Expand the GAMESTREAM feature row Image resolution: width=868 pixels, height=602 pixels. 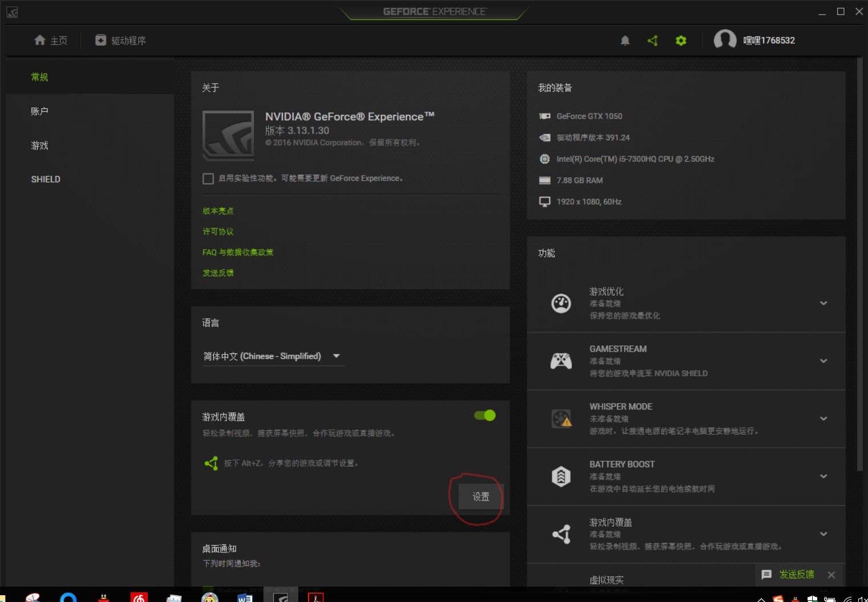point(823,361)
